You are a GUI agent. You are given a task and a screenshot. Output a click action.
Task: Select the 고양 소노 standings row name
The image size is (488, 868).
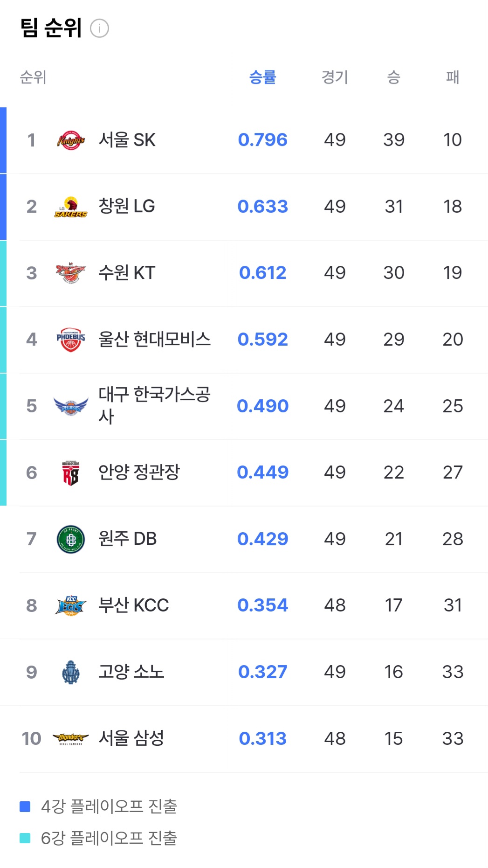coord(131,672)
